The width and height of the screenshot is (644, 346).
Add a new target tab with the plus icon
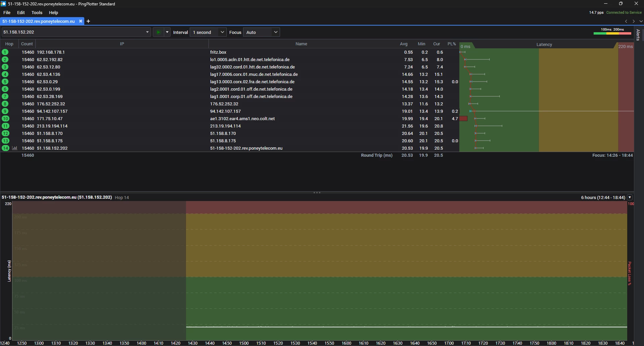pyautogui.click(x=88, y=21)
